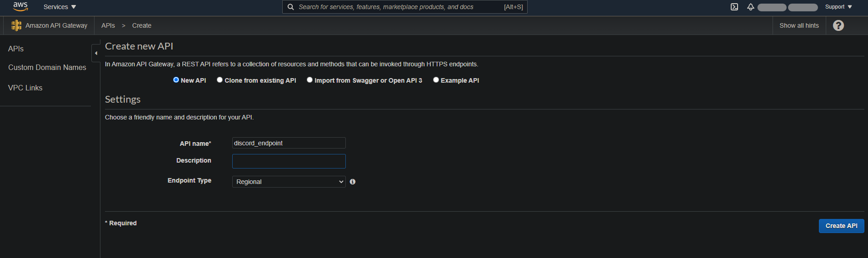Open the CloudShell terminal icon
The image size is (868, 258).
coord(734,7)
